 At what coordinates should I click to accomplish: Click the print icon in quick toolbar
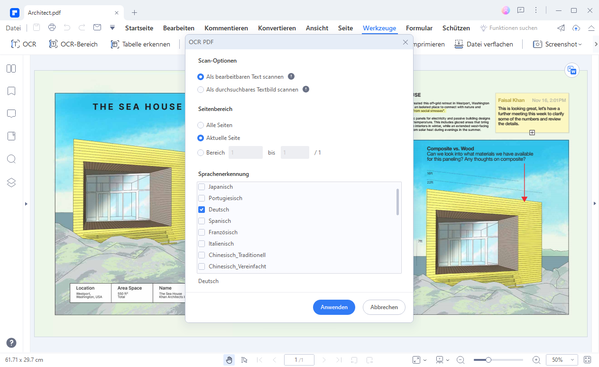click(x=52, y=27)
